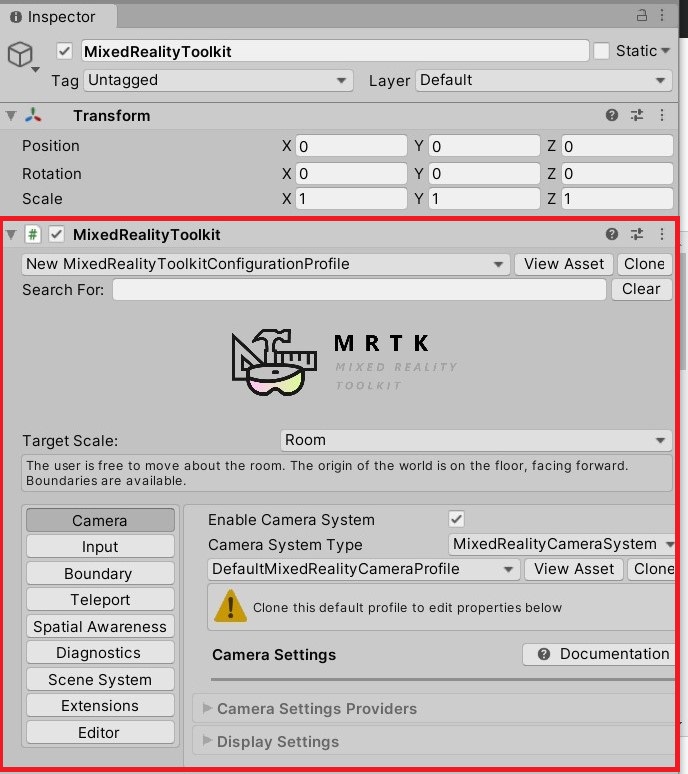Clone the toolkit configuration profile
This screenshot has height=774, width=688.
click(x=644, y=264)
